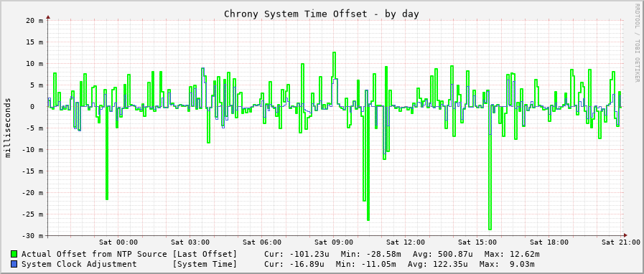
Task: Click the 'Sat 06:00' x-axis label
Action: coord(262,242)
